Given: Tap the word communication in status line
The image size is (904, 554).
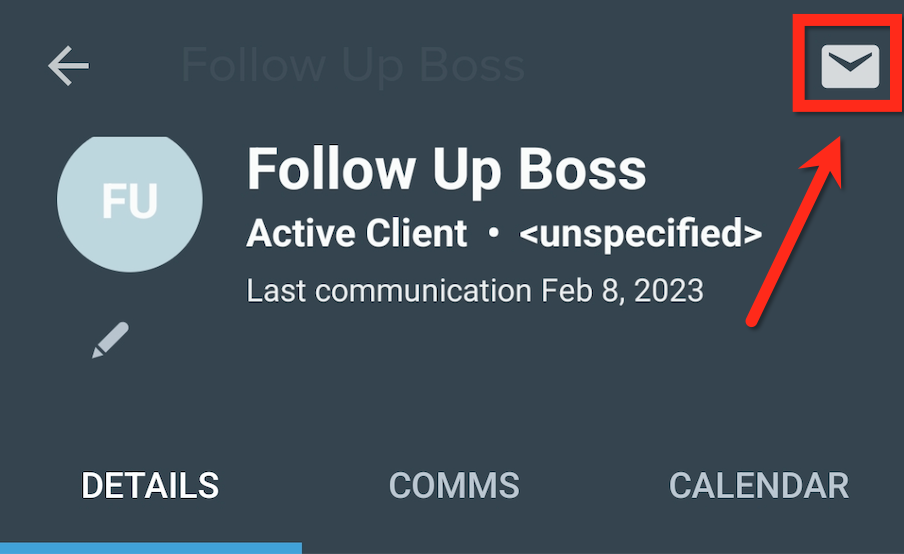Looking at the screenshot, I should click(423, 291).
